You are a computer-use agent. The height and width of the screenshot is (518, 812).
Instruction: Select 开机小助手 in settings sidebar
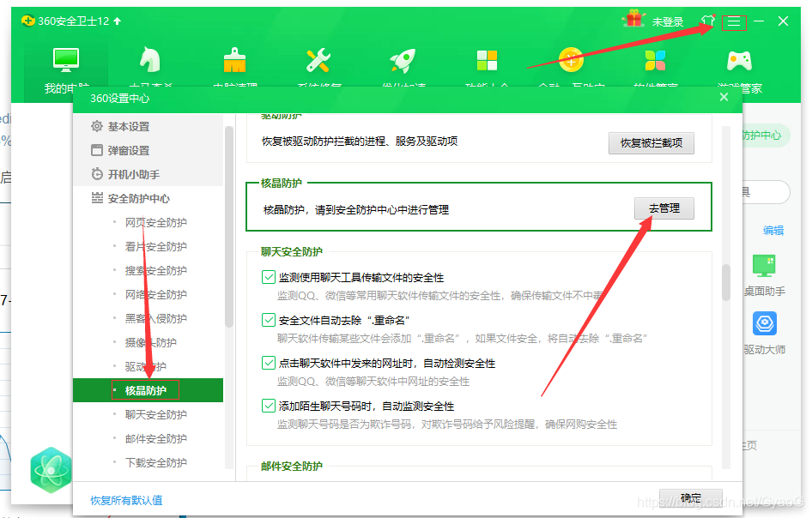coord(148,174)
